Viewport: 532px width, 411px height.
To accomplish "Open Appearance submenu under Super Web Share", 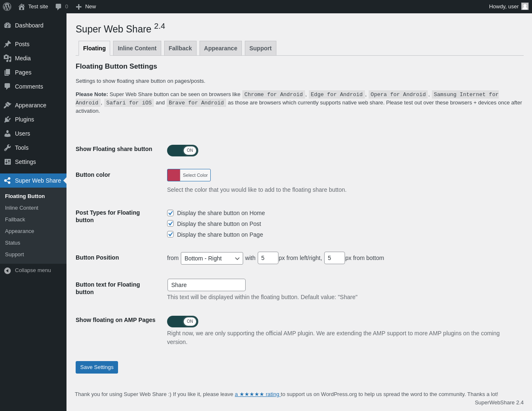I will 20,231.
